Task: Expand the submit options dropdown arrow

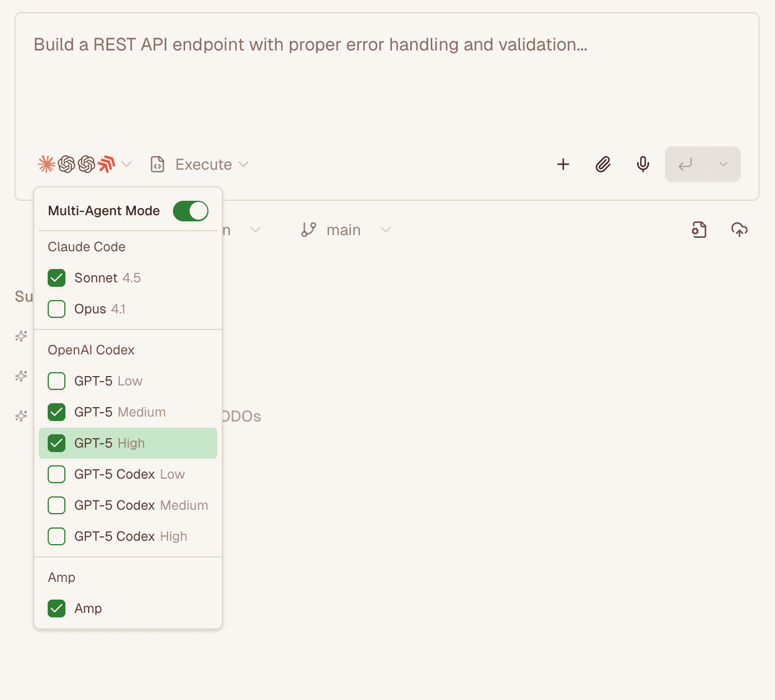Action: (723, 164)
